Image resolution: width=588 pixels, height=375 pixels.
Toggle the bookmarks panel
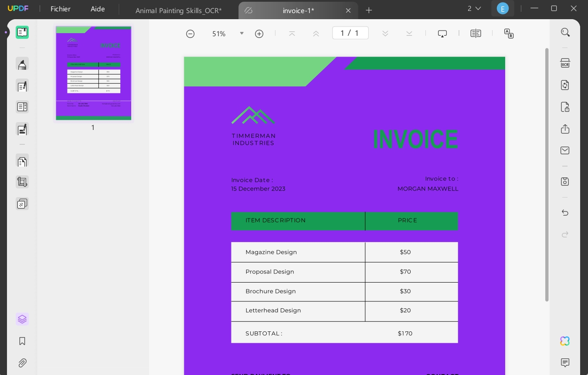pyautogui.click(x=22, y=341)
